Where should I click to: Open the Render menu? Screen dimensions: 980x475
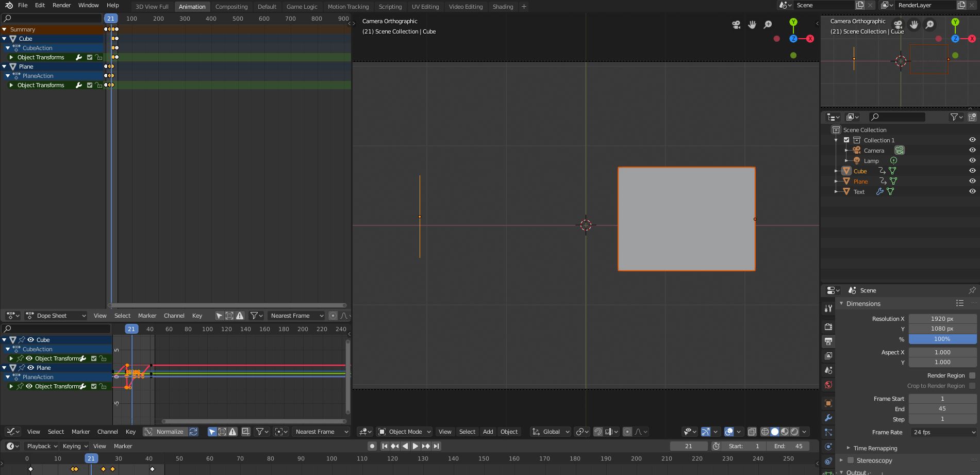click(x=61, y=5)
